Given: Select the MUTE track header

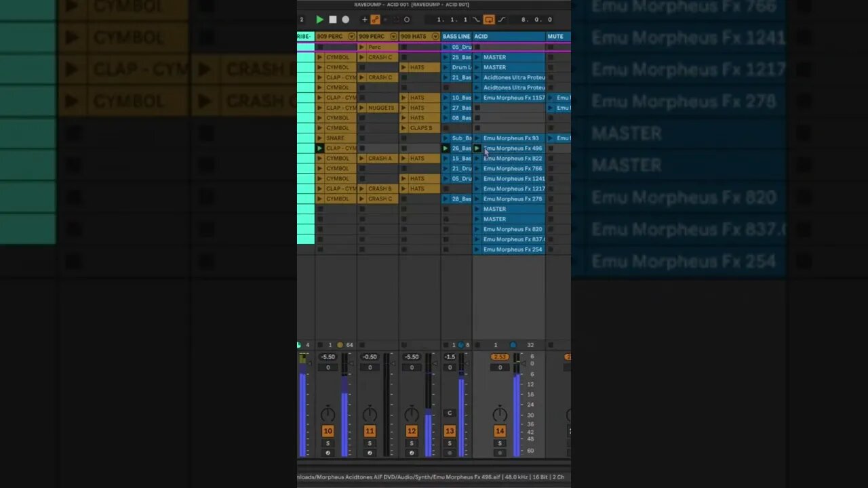Looking at the screenshot, I should (x=558, y=37).
